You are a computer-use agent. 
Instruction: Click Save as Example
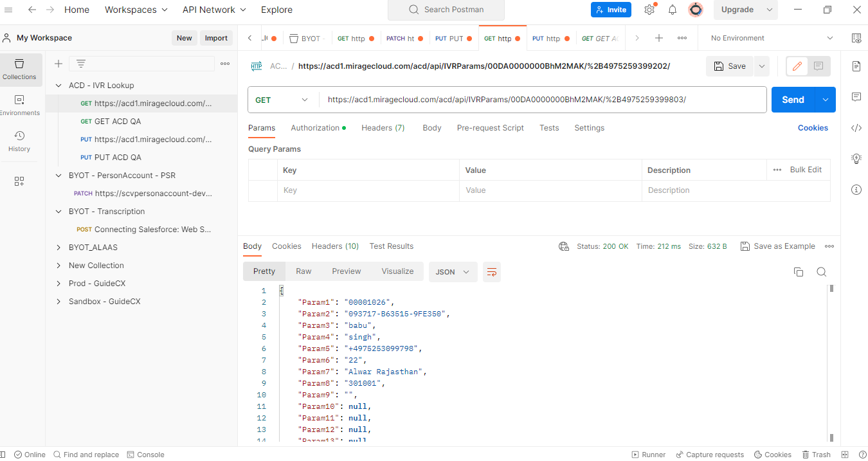coord(778,246)
